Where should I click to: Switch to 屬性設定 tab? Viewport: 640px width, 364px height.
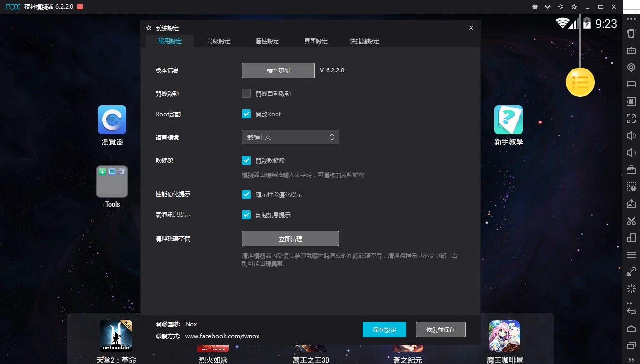pos(267,41)
